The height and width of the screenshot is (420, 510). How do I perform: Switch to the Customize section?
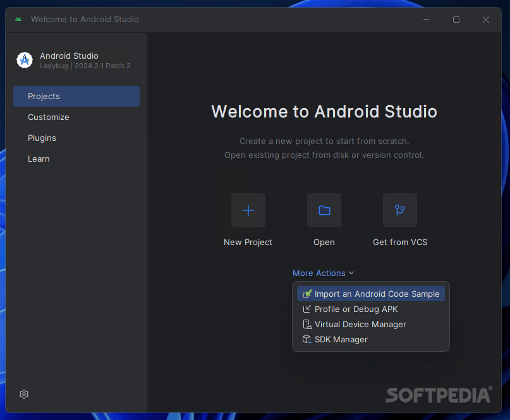point(49,117)
